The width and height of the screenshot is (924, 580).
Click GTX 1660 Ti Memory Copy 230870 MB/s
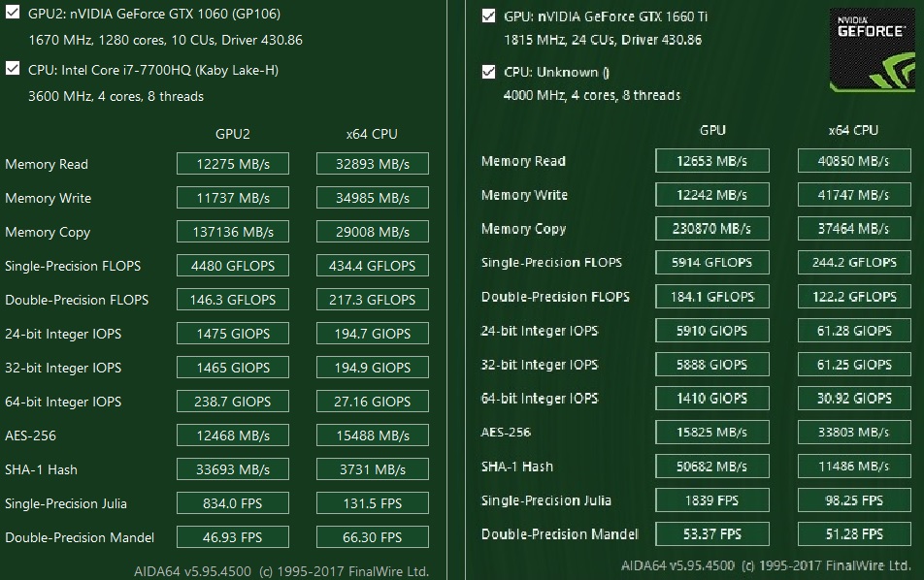pyautogui.click(x=712, y=229)
